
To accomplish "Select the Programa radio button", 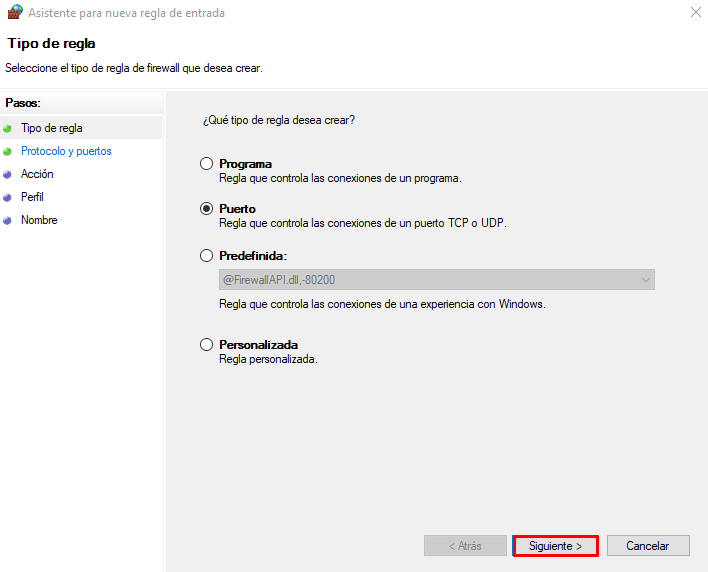I will (x=207, y=164).
